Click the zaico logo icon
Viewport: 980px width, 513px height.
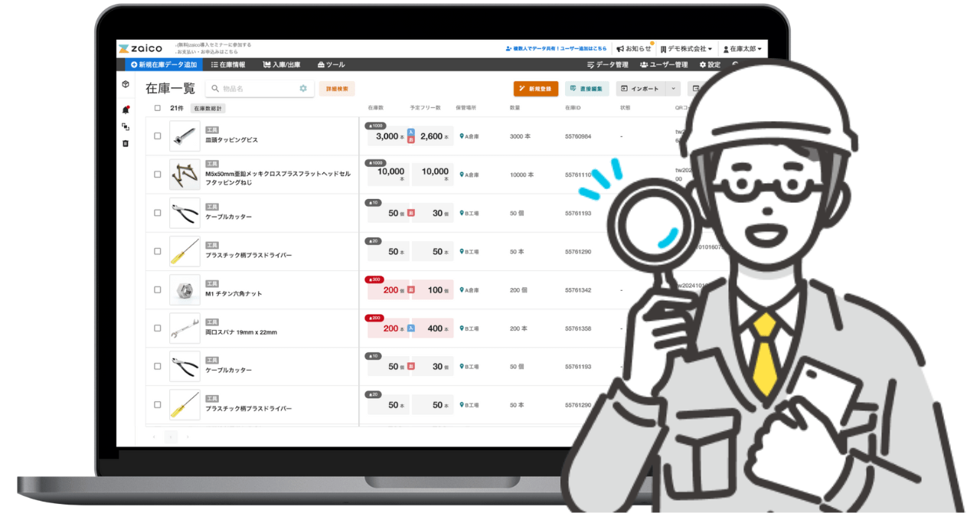click(123, 49)
